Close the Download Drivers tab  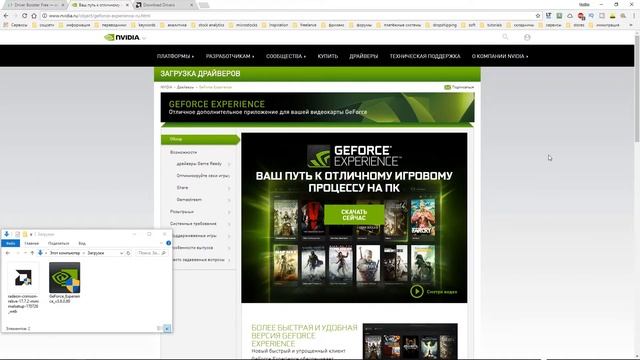tap(191, 5)
